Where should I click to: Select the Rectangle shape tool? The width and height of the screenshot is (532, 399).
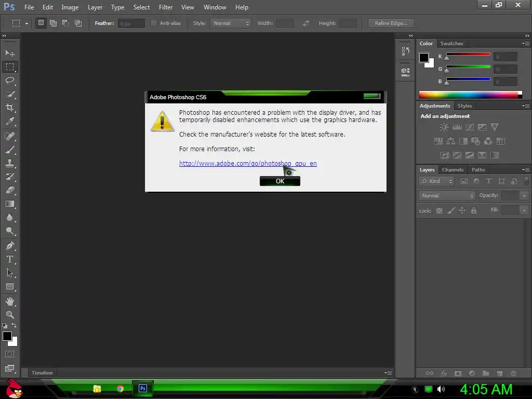(x=10, y=287)
